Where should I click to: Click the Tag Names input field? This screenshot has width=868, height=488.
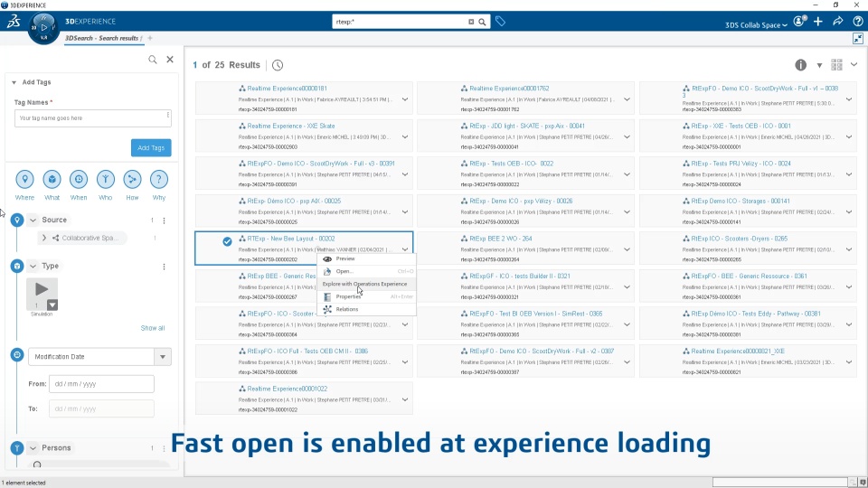93,117
